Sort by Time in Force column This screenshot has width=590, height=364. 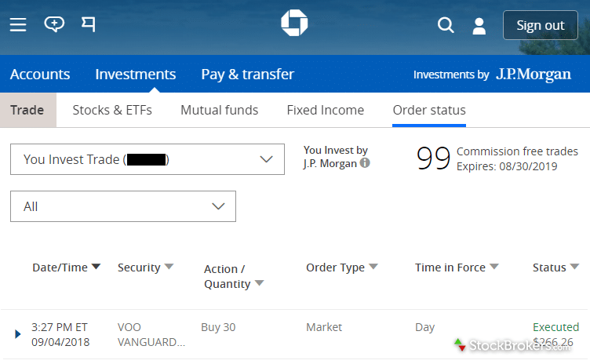(x=457, y=268)
